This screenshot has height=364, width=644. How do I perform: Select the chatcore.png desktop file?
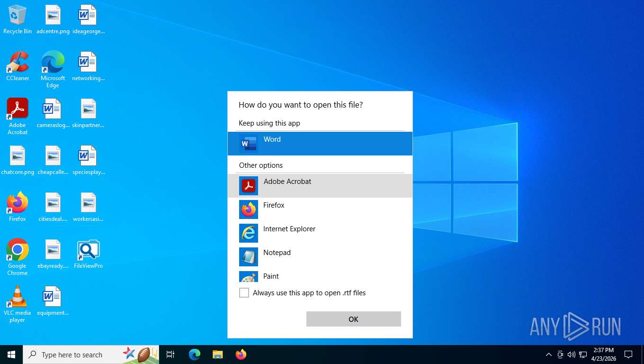pos(18,160)
